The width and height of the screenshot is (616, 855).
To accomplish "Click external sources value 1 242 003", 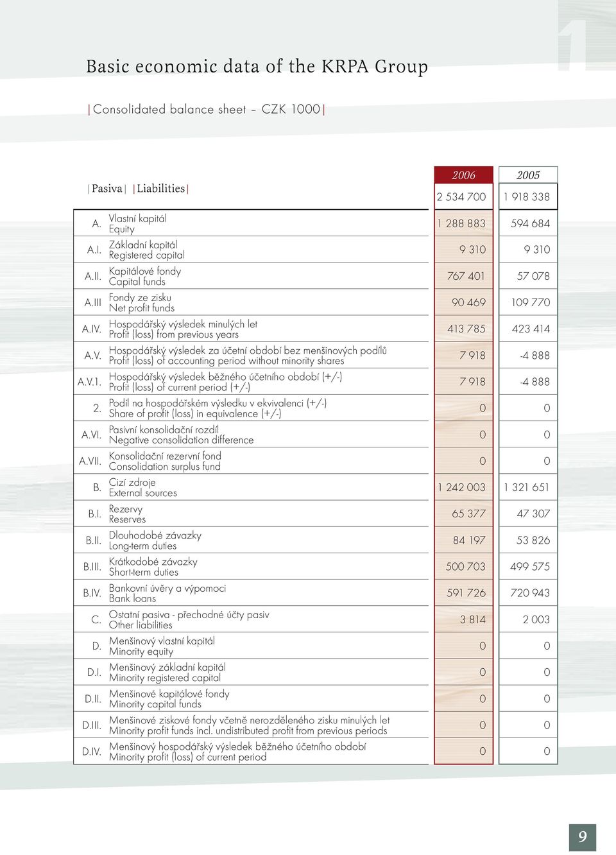I will 461,487.
